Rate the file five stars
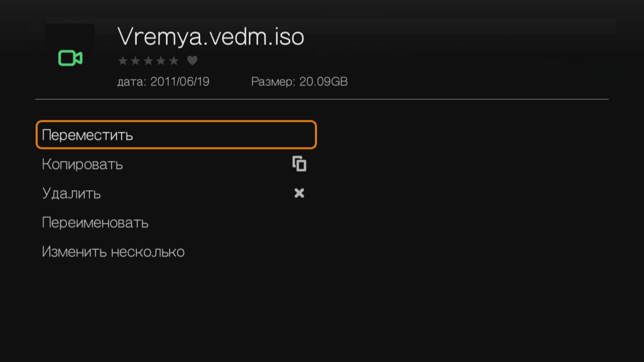Image resolution: width=644 pixels, height=362 pixels. coord(174,61)
